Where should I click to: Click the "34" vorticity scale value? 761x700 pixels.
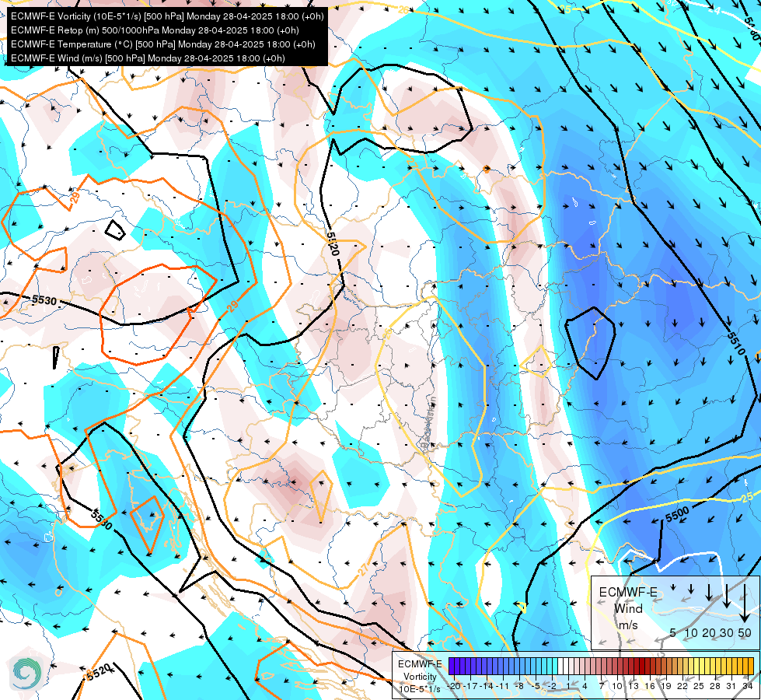point(748,686)
